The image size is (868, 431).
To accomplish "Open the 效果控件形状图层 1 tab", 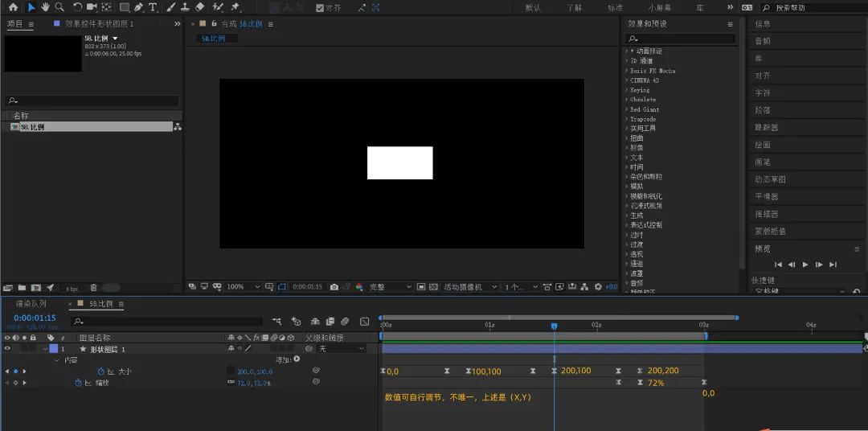I will (x=99, y=24).
